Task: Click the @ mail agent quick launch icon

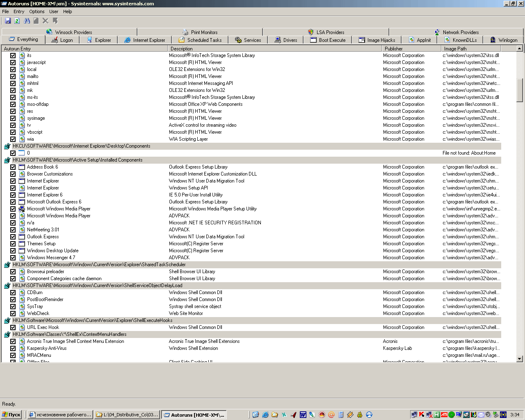Action: (x=331, y=415)
